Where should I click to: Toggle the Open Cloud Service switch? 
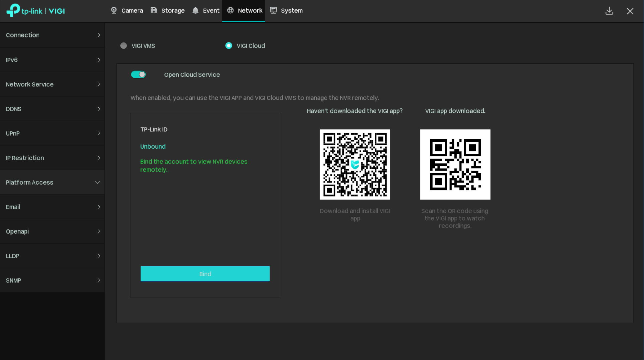[x=138, y=75]
